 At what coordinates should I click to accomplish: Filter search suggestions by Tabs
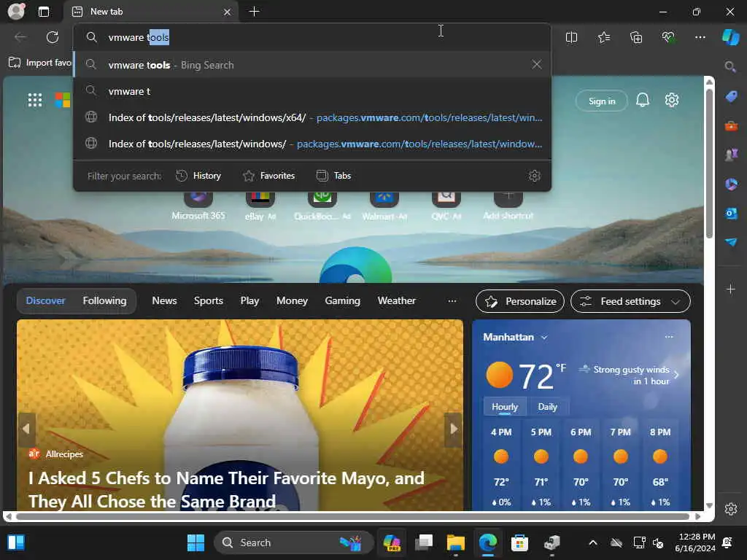334,176
